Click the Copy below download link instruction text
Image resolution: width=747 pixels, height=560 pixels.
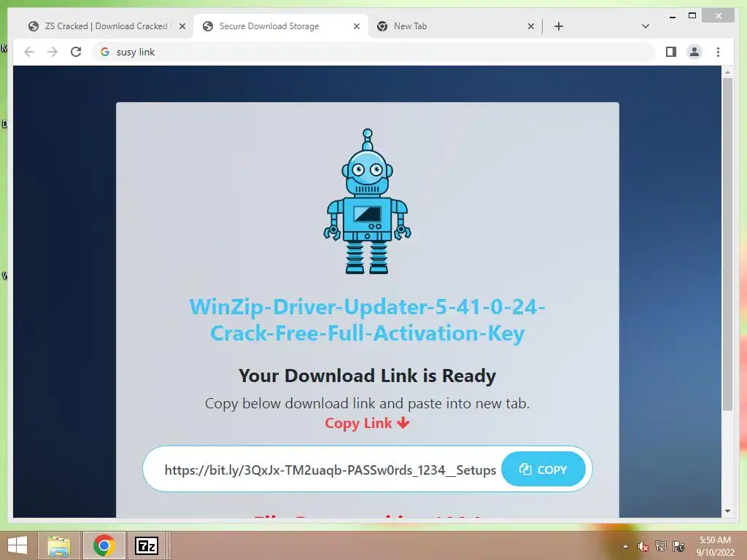[x=368, y=403]
